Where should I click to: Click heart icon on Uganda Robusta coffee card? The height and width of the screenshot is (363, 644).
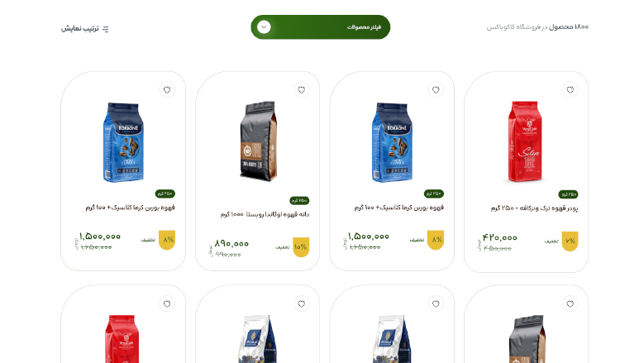301,90
